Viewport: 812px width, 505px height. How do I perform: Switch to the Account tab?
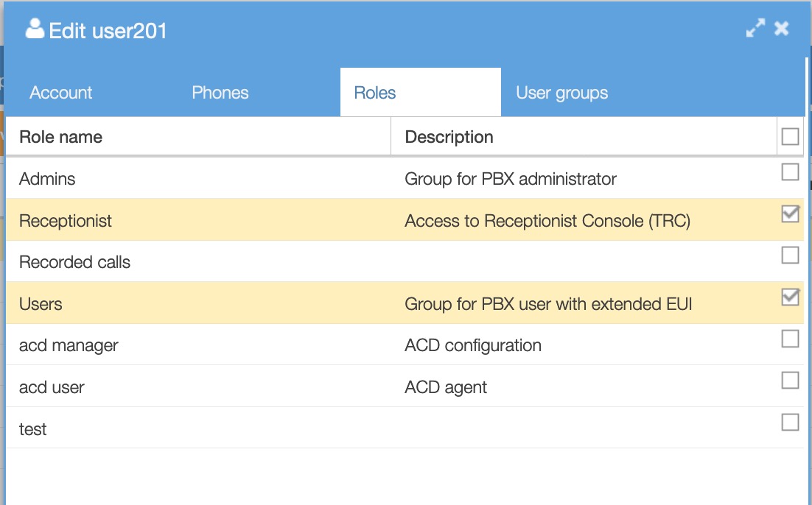pyautogui.click(x=61, y=93)
